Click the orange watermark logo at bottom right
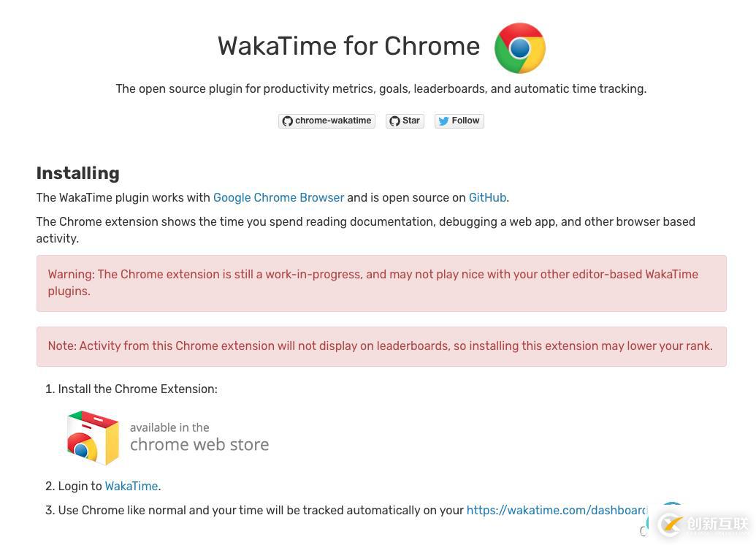The height and width of the screenshot is (545, 756). pyautogui.click(x=671, y=525)
